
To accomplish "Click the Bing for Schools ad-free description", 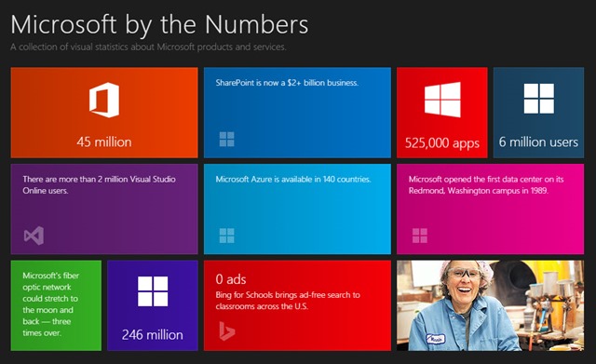I will (x=288, y=301).
